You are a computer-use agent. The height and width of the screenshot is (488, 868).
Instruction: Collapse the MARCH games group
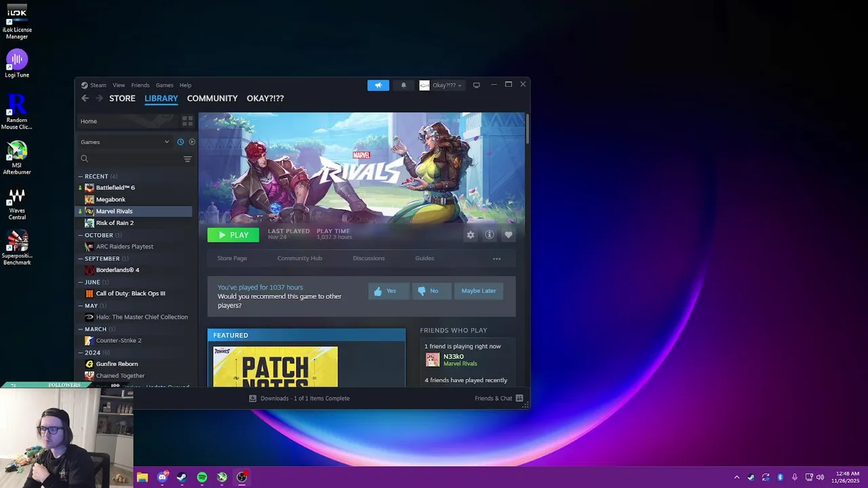point(80,329)
